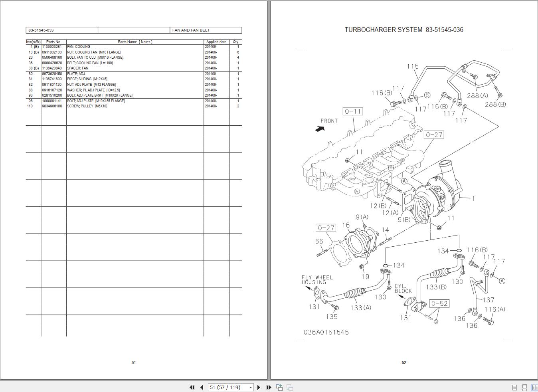Image resolution: width=538 pixels, height=392 pixels.
Task: Click the 'PLATE; ADJ' part name
Action: (76, 74)
